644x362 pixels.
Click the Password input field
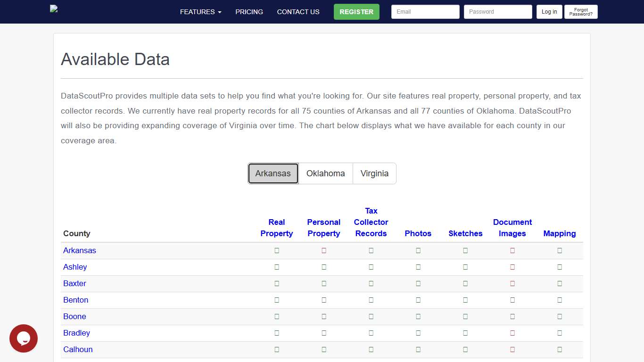pos(498,12)
